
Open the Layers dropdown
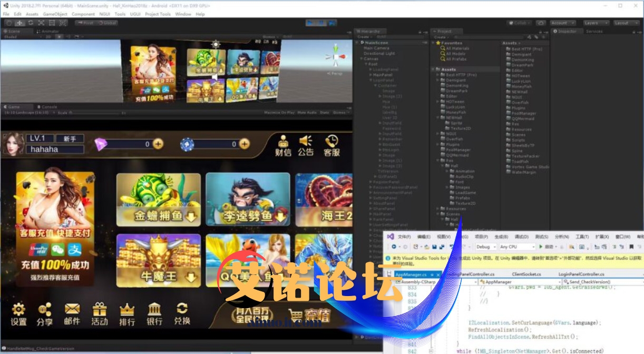click(596, 23)
